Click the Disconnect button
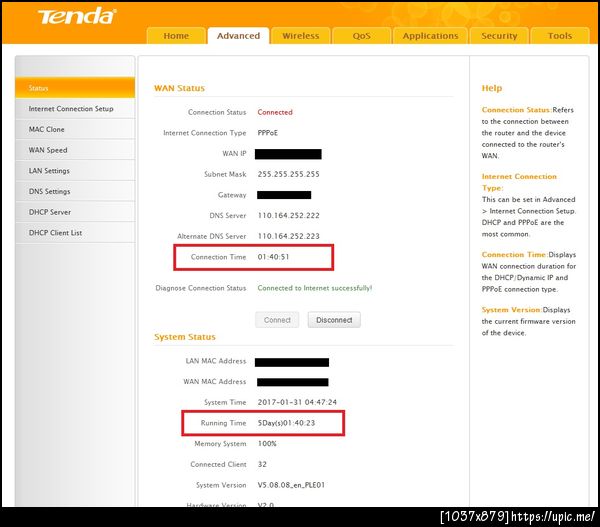 click(334, 320)
